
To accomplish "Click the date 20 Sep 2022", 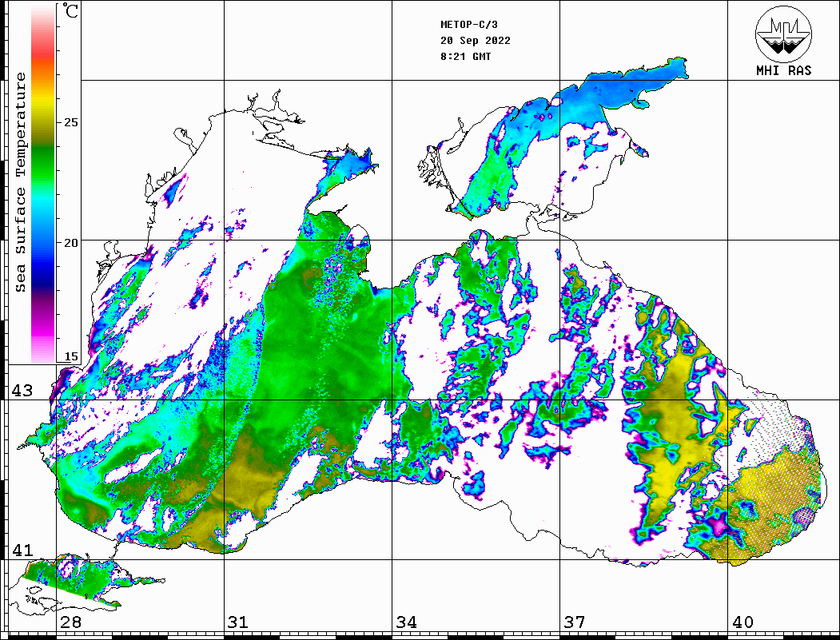I will pyautogui.click(x=476, y=41).
